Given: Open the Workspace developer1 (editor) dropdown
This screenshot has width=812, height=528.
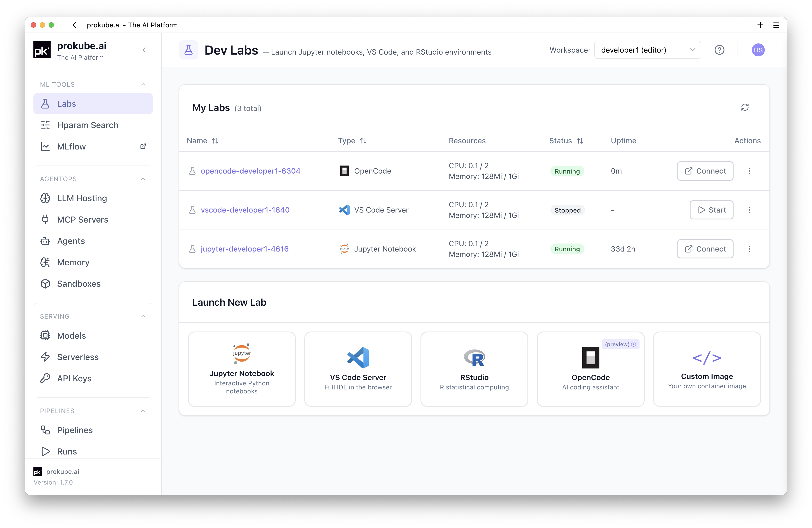Looking at the screenshot, I should click(647, 50).
